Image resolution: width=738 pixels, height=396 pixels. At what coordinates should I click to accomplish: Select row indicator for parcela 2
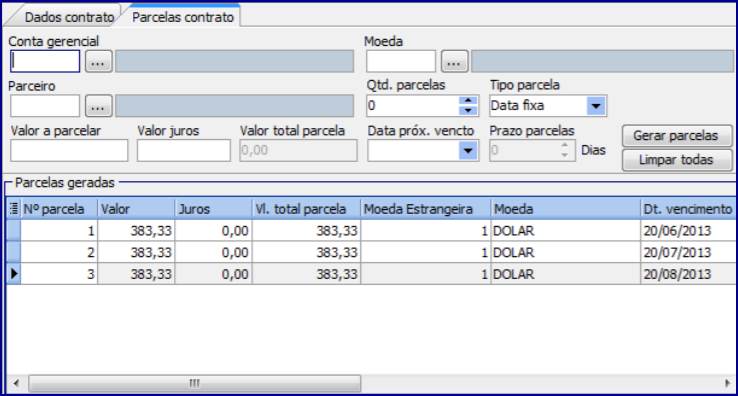coord(14,252)
